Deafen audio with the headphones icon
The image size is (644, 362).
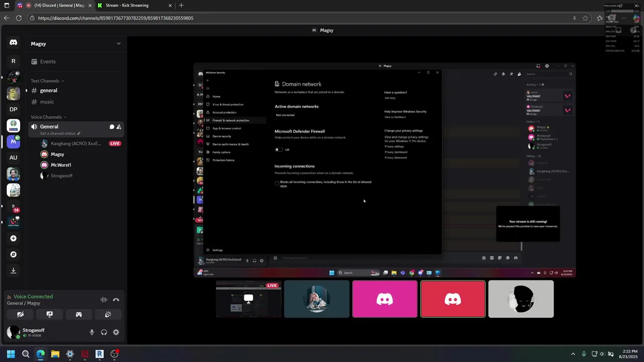click(104, 332)
